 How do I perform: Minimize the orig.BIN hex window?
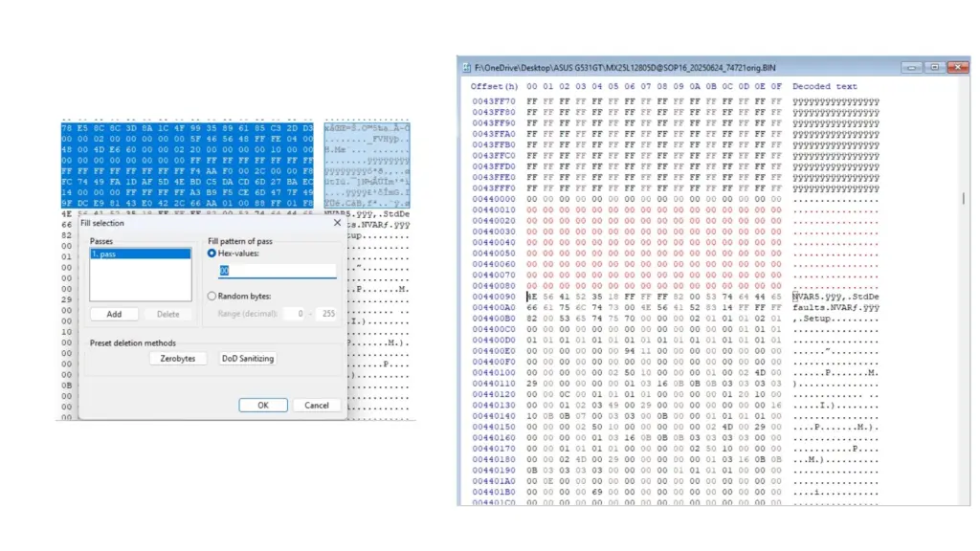(x=911, y=67)
